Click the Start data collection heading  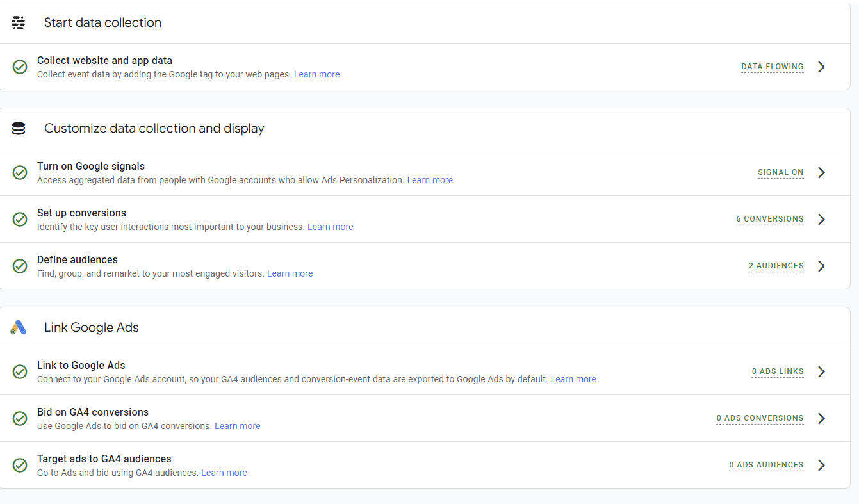click(102, 23)
